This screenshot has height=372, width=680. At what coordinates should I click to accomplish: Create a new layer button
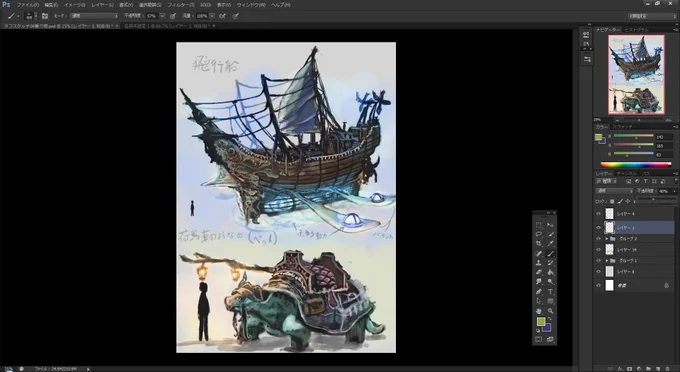pyautogui.click(x=658, y=369)
